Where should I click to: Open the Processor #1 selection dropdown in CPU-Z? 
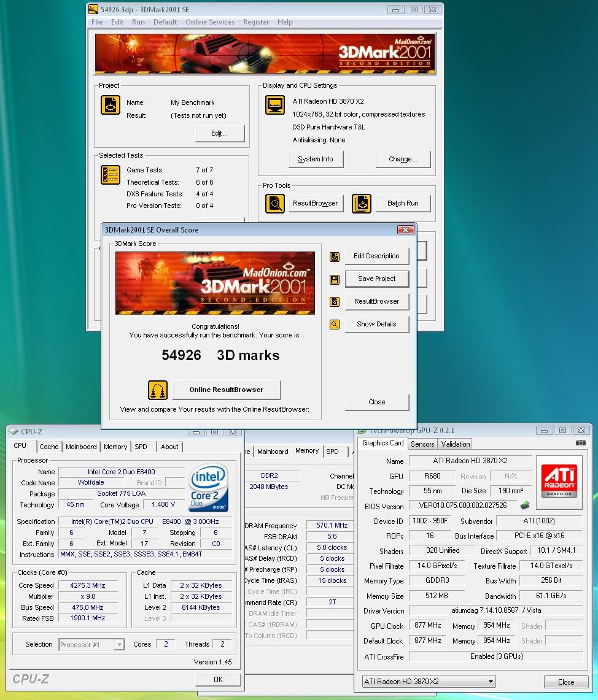[91, 645]
